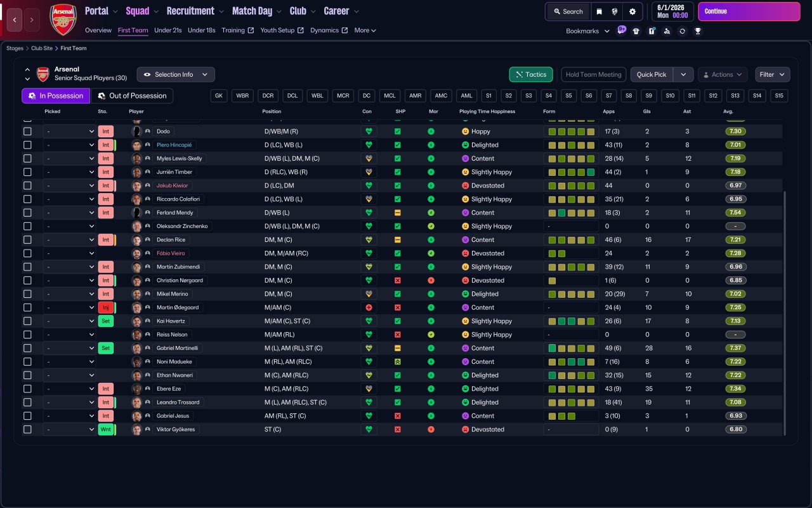Sort by the Avg. column header

click(728, 112)
